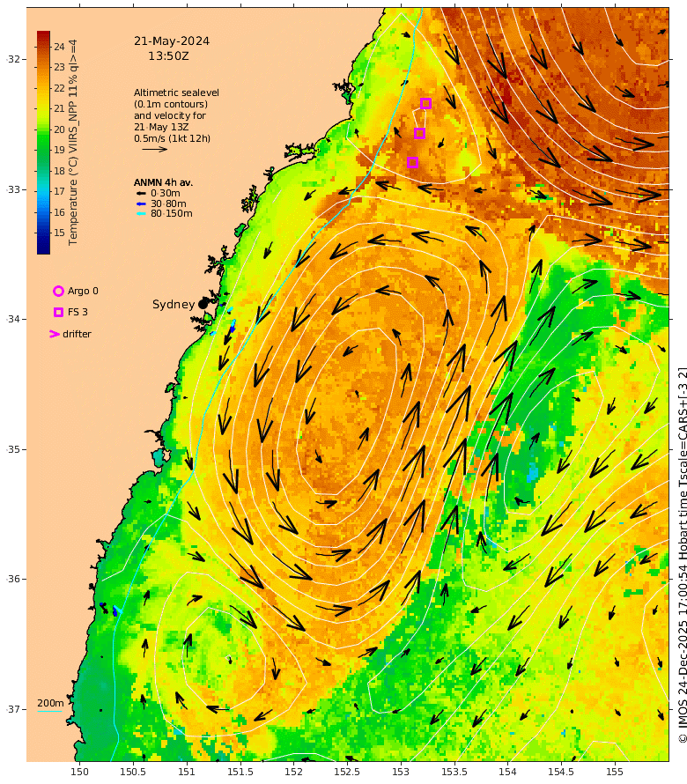Click the Temperature (°C) VIIRS_NPP axis title
This screenshot has width=687, height=784.
(x=73, y=143)
